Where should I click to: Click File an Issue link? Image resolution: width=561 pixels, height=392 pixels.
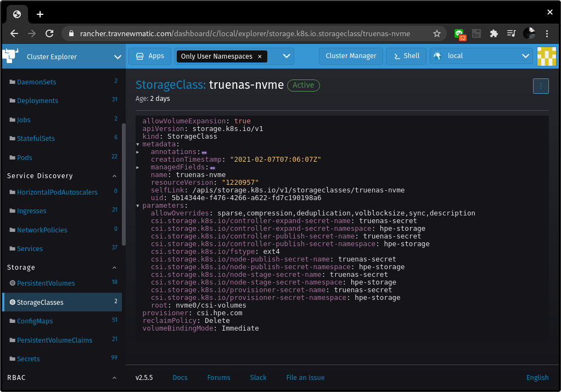[x=305, y=378]
